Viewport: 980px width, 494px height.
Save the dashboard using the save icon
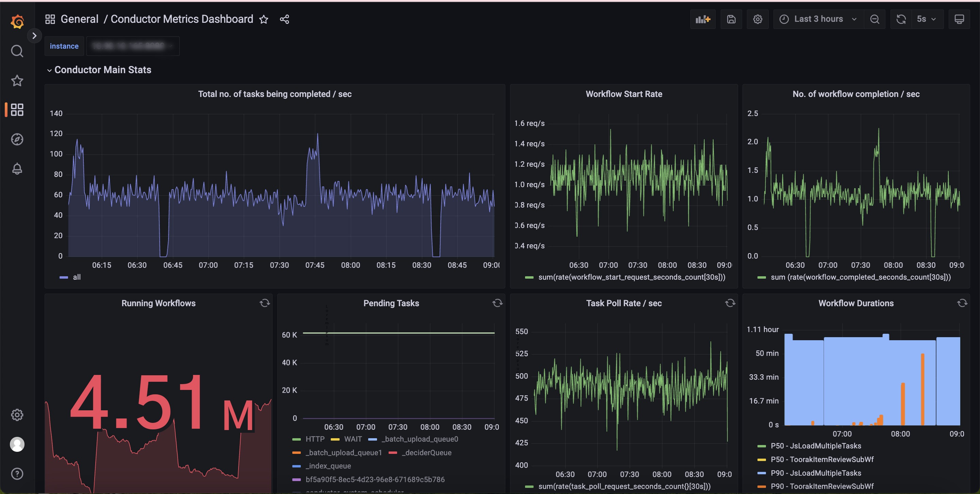(x=731, y=19)
